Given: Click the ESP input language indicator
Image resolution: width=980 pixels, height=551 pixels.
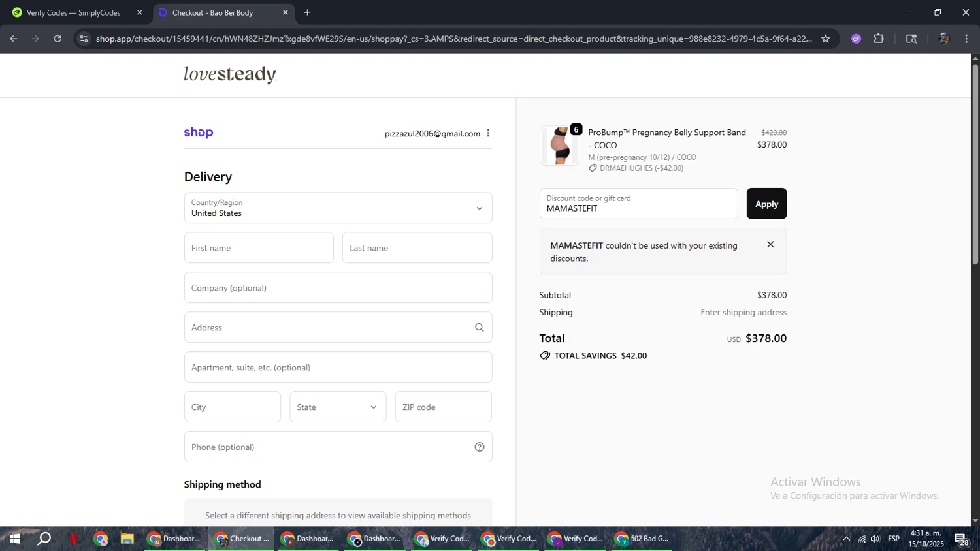Looking at the screenshot, I should 894,539.
